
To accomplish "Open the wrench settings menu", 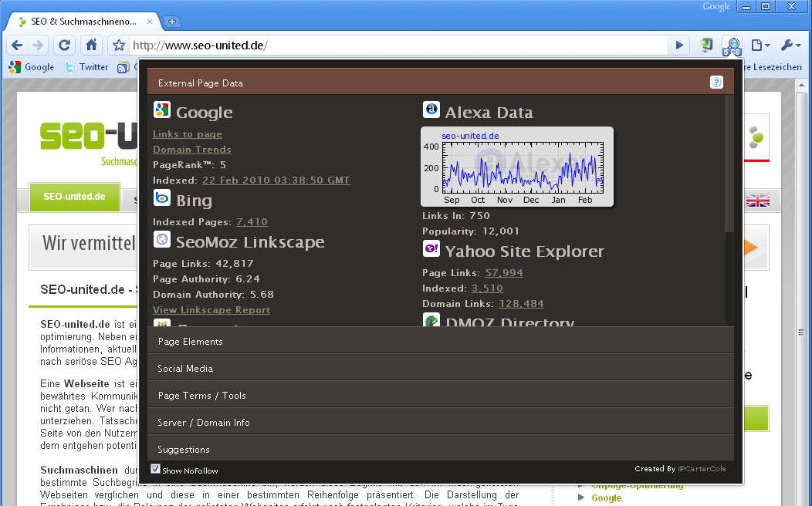I will [790, 46].
